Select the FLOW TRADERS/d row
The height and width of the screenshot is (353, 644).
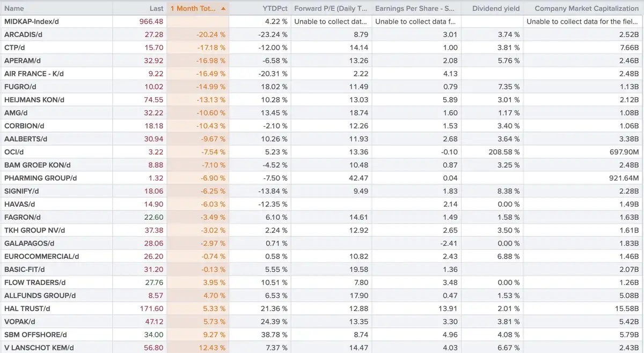(x=322, y=282)
